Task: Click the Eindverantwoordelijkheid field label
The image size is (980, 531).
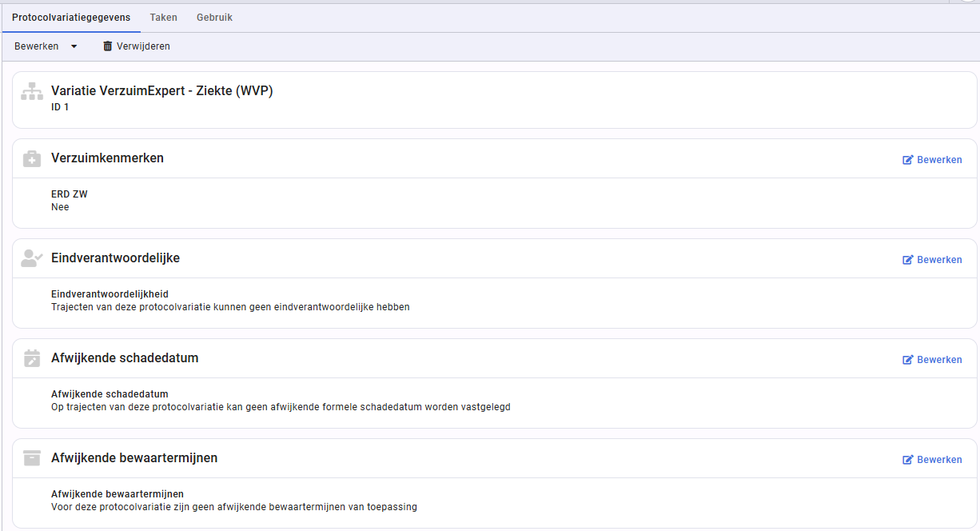Action: (x=110, y=294)
